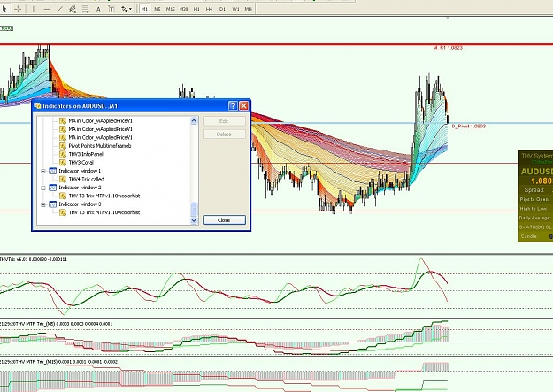Viewport: 553px width, 392px height.
Task: Click the D_Pivot 1.0803 level label
Action: pyautogui.click(x=469, y=126)
